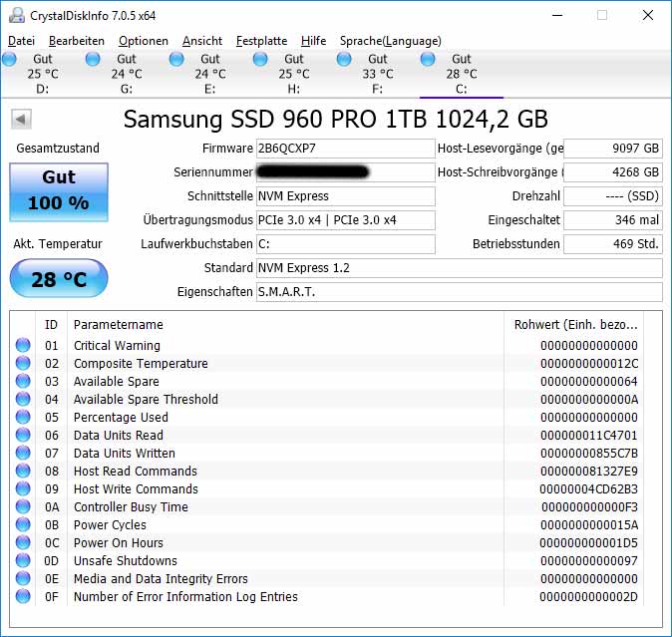
Task: Click status orb for Power Cycles row
Action: coord(23,525)
